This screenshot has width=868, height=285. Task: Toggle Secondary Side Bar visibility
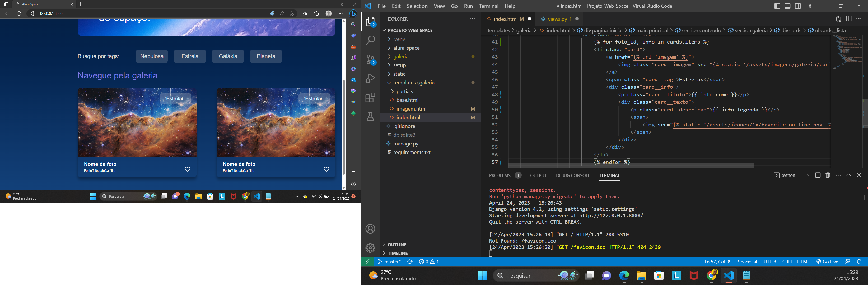[798, 6]
